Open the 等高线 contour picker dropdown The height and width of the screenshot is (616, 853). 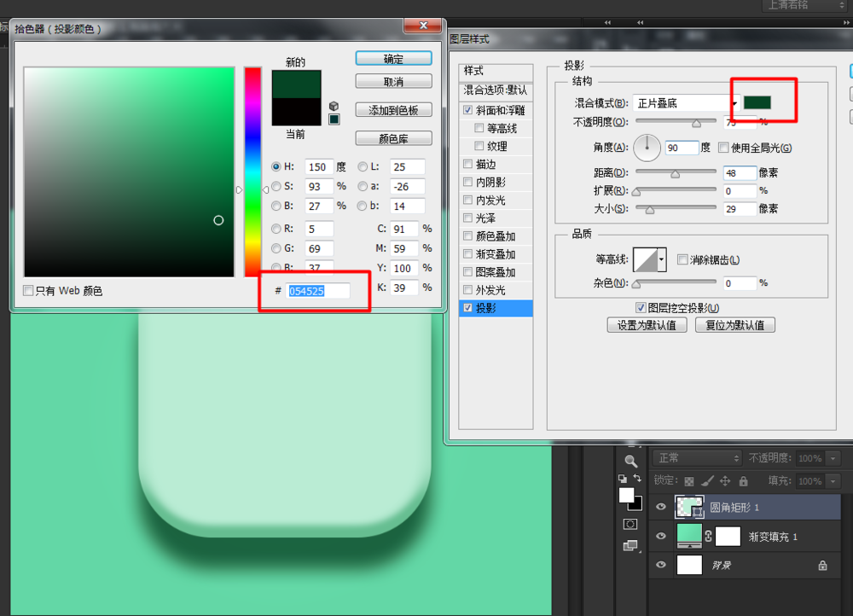(662, 259)
